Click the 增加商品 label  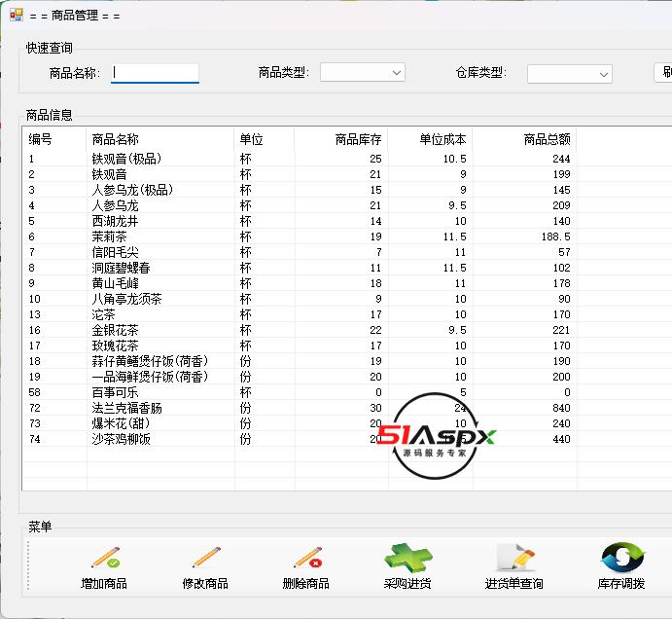[104, 583]
